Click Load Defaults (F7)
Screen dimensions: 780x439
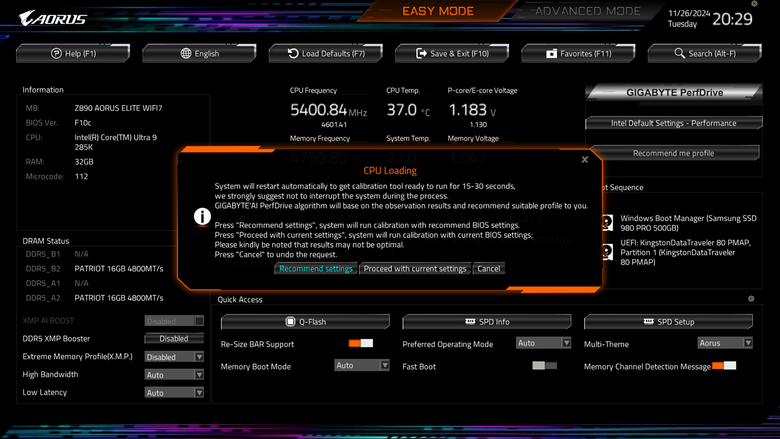pos(326,53)
